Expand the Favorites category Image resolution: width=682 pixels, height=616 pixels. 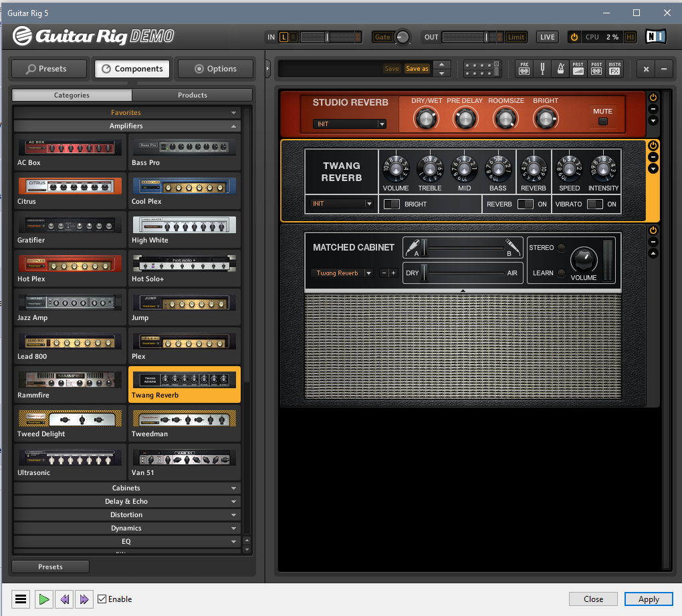[127, 112]
